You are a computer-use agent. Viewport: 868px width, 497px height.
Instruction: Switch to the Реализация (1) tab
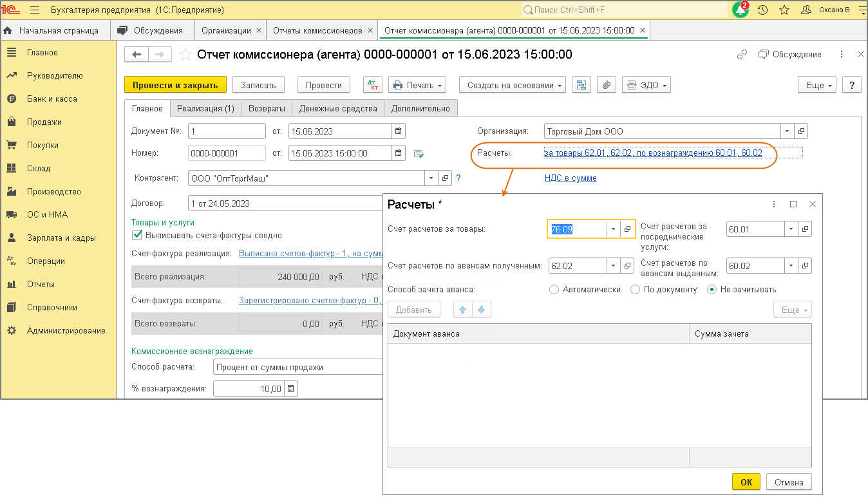pyautogui.click(x=205, y=109)
